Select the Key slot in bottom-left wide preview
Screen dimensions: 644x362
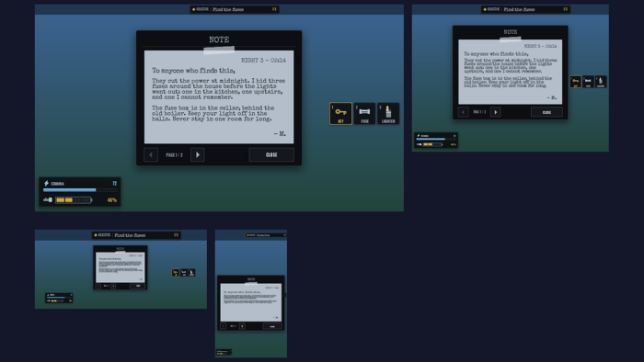tap(176, 273)
